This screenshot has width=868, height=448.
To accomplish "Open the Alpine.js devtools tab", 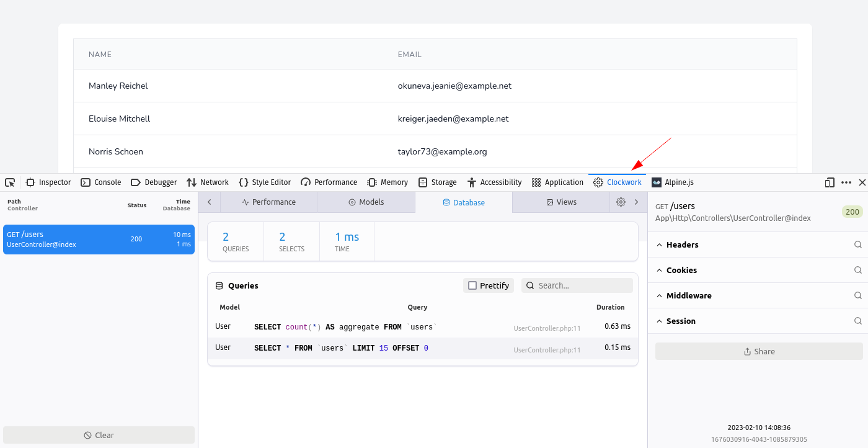I will tap(673, 182).
